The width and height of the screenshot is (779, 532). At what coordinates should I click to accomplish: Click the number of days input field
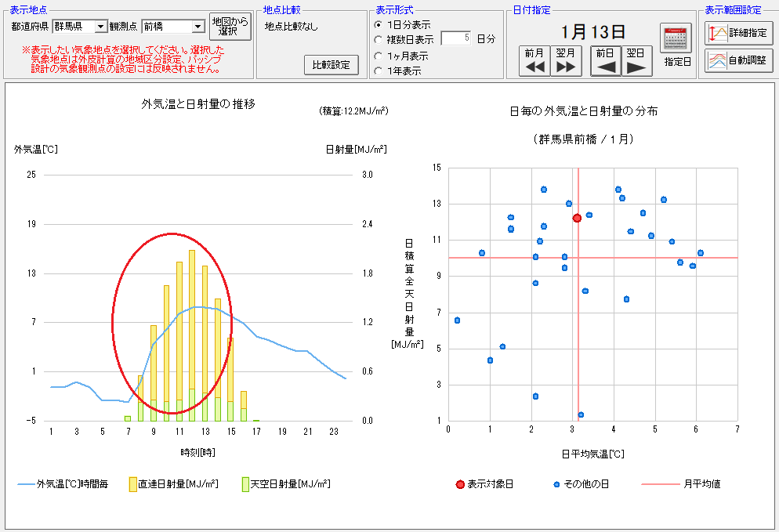[x=456, y=38]
